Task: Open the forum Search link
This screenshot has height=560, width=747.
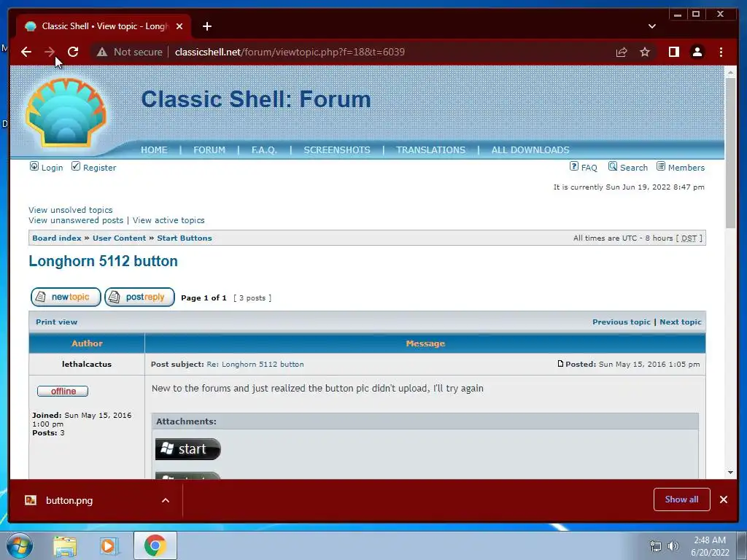Action: click(x=634, y=168)
